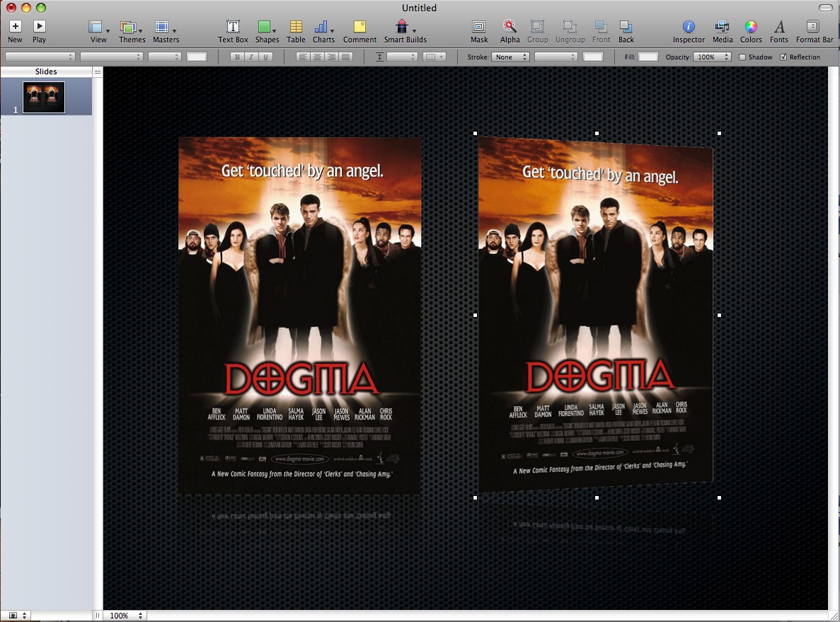
Task: Open the Masters menu
Action: (x=166, y=32)
